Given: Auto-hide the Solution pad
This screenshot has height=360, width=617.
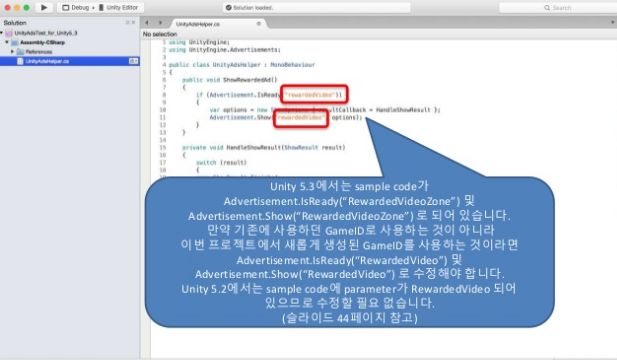Looking at the screenshot, I should [127, 23].
